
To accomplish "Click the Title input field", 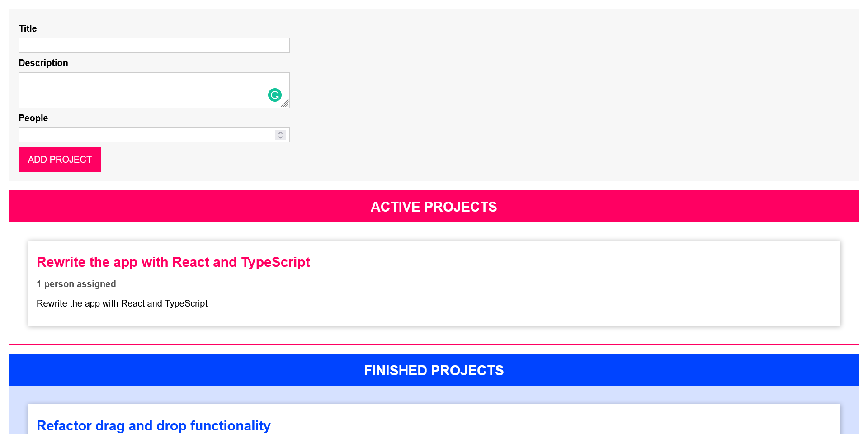I will 154,45.
